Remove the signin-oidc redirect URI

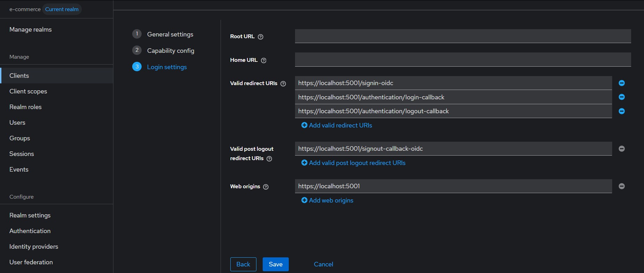tap(621, 83)
